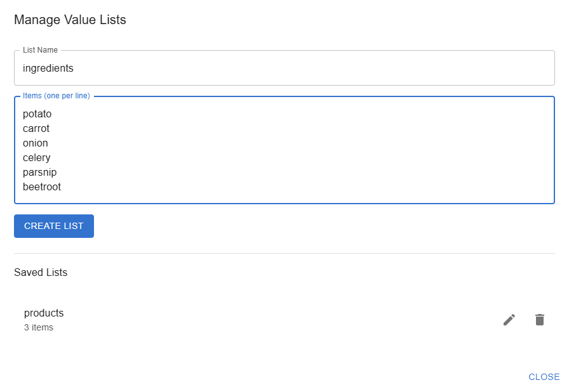Click the Items (one per line) label

57,96
